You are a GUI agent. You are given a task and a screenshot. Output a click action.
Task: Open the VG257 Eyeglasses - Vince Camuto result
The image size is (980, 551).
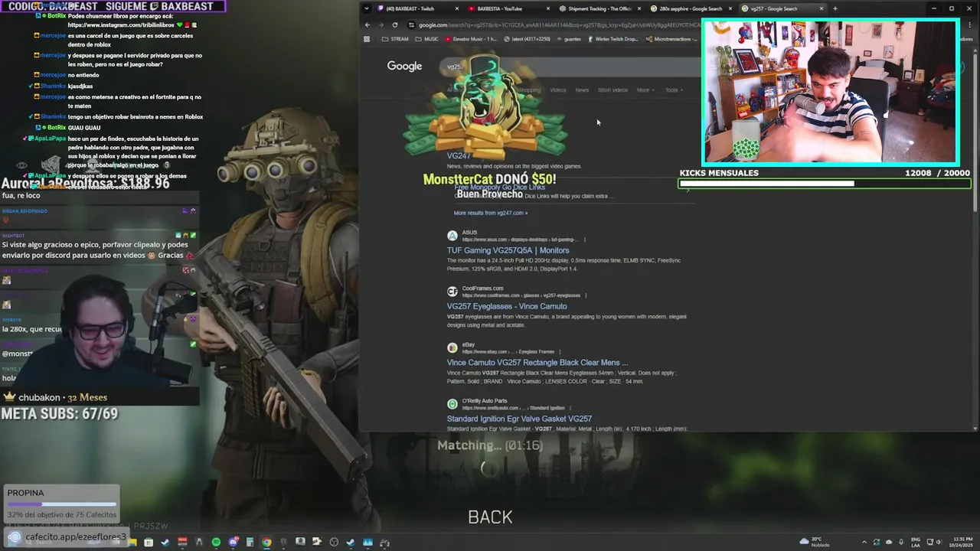[x=507, y=306]
